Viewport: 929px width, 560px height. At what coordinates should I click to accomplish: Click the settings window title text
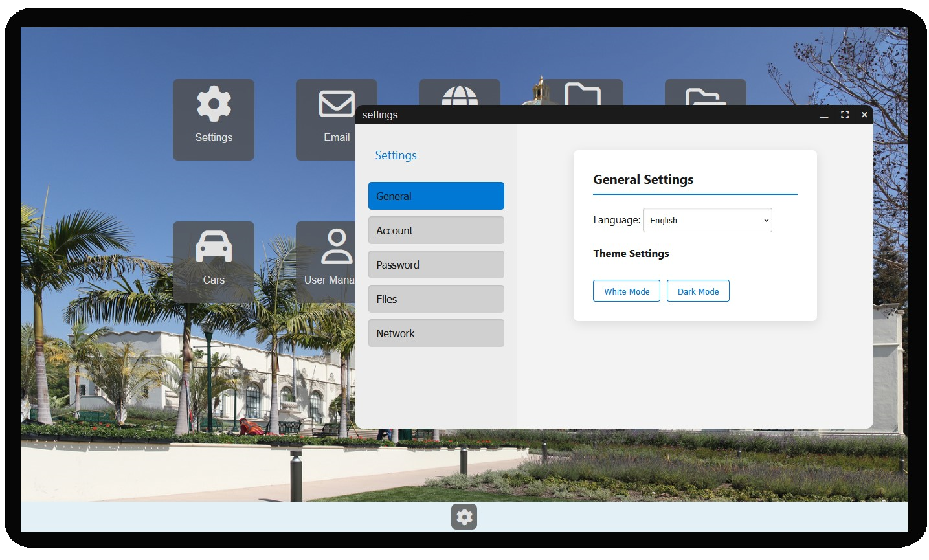click(380, 115)
